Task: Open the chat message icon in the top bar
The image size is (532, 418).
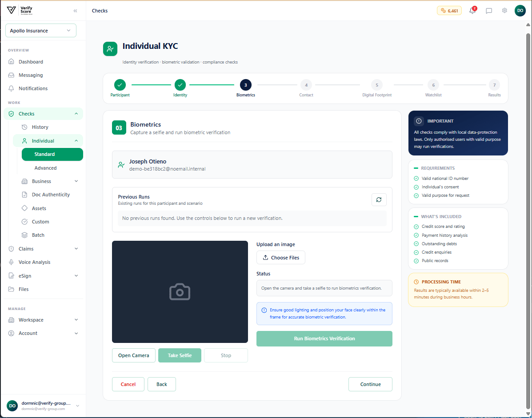Action: (489, 11)
